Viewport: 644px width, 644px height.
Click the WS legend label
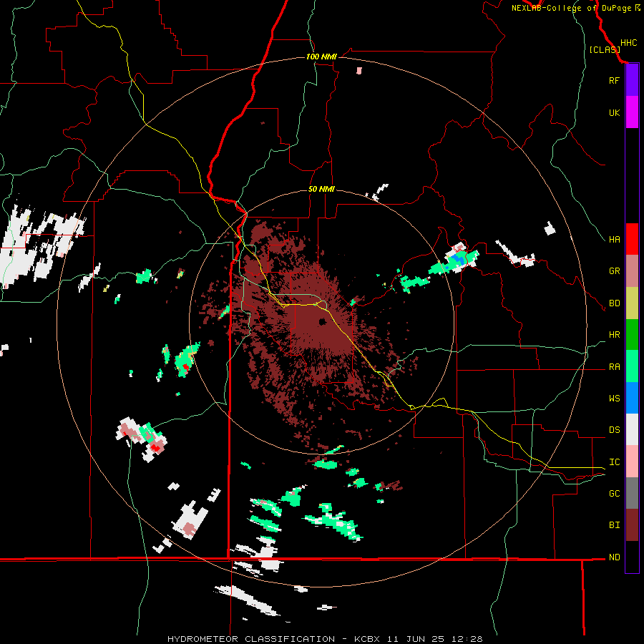[614, 398]
